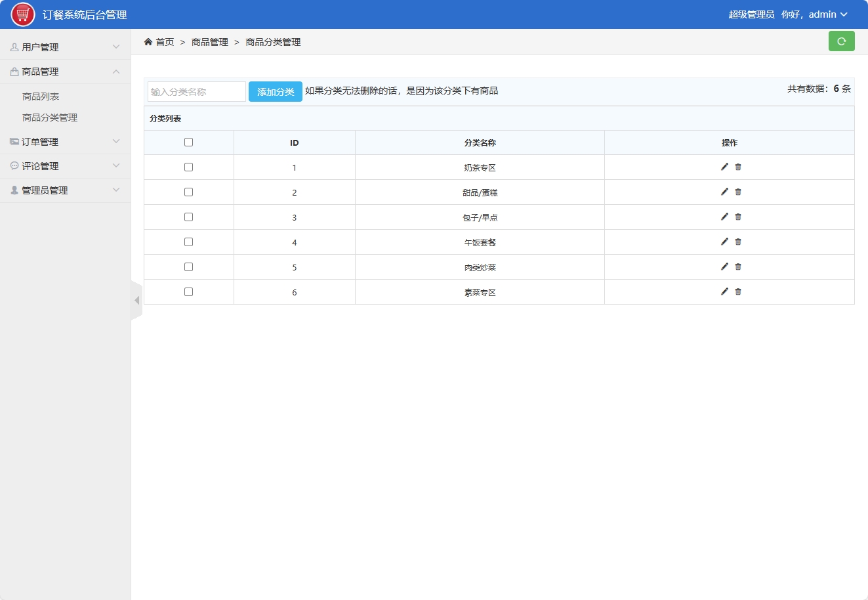Screen dimensions: 868x600
Task: Click the 输入分类名称 input field
Action: pyautogui.click(x=197, y=92)
